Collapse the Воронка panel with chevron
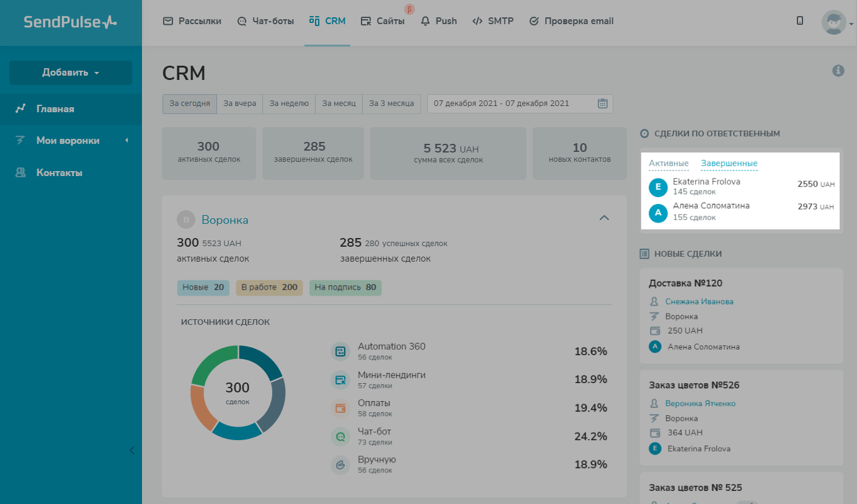This screenshot has height=504, width=857. click(x=604, y=218)
